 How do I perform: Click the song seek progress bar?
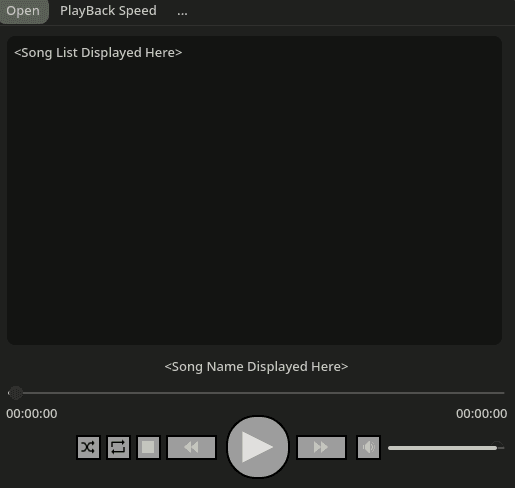(256, 393)
